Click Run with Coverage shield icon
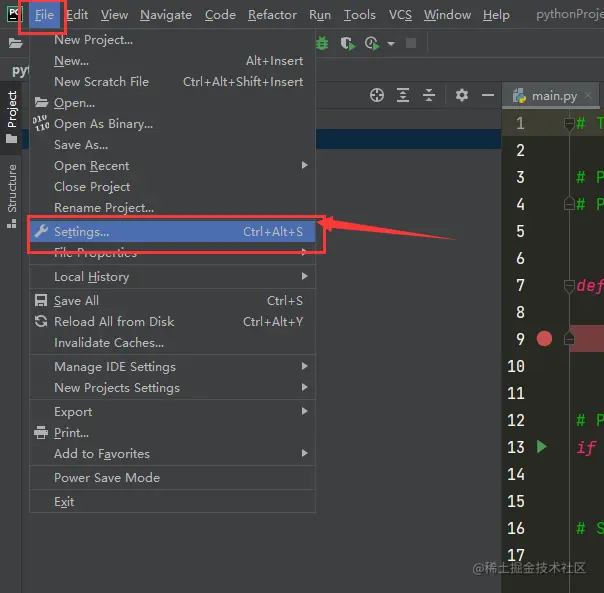Viewport: 604px width, 593px height. [347, 43]
